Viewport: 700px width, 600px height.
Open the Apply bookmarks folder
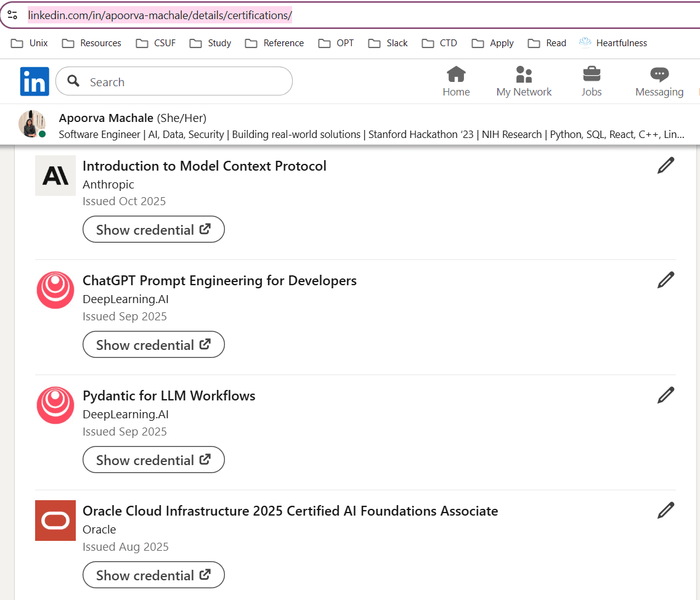click(x=493, y=43)
